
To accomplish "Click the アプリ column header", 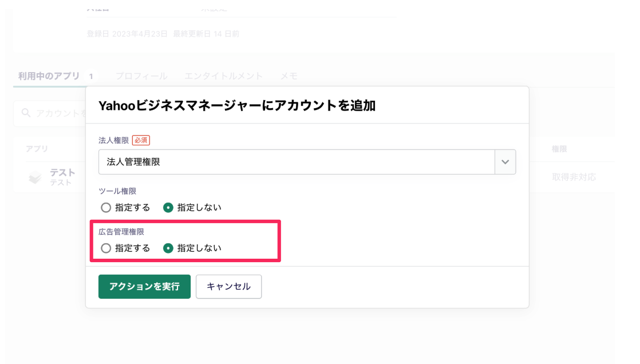I will [37, 149].
